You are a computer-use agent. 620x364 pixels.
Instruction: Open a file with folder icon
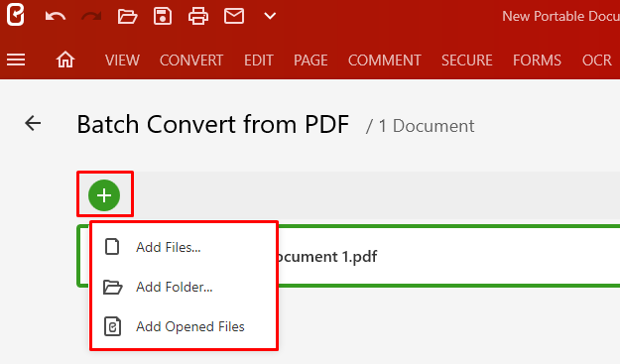click(x=127, y=16)
